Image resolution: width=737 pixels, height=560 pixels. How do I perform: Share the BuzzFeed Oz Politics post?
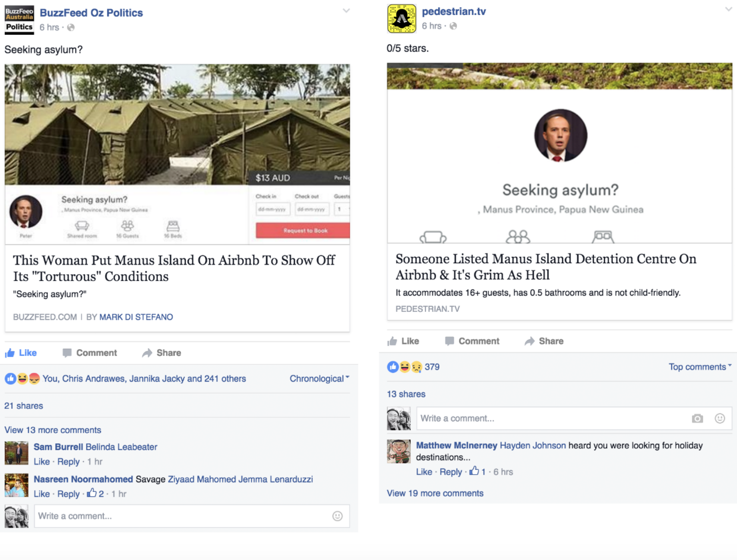tap(162, 353)
